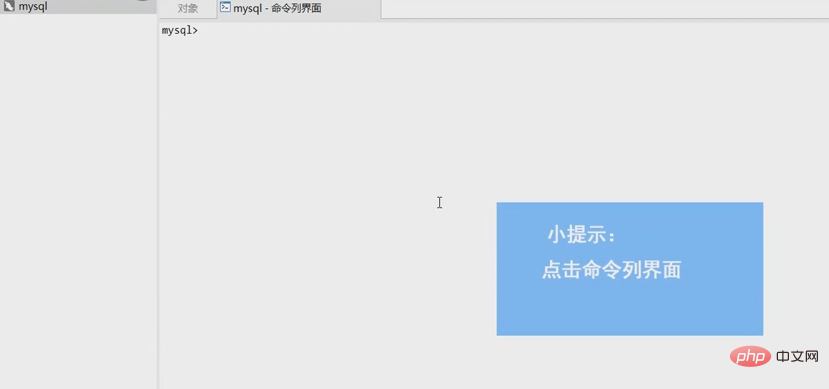Screen dimensions: 829x389
Task: Click the mysql database icon in sidebar
Action: click(9, 7)
